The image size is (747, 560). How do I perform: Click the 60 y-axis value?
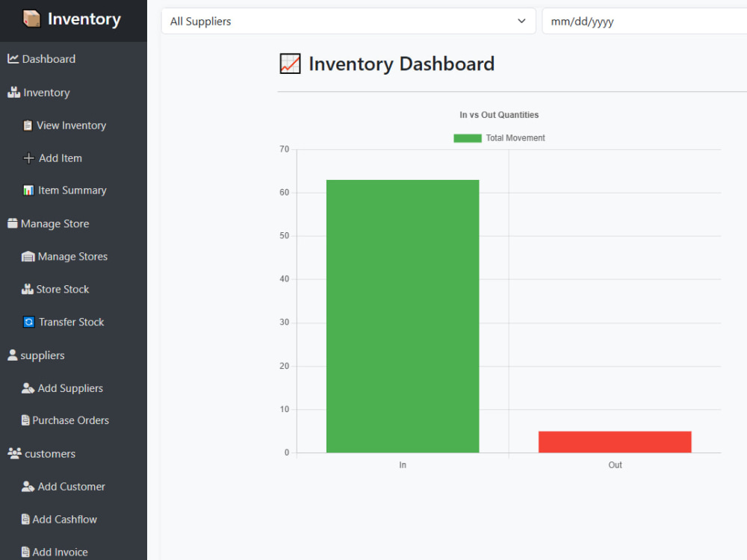point(285,193)
